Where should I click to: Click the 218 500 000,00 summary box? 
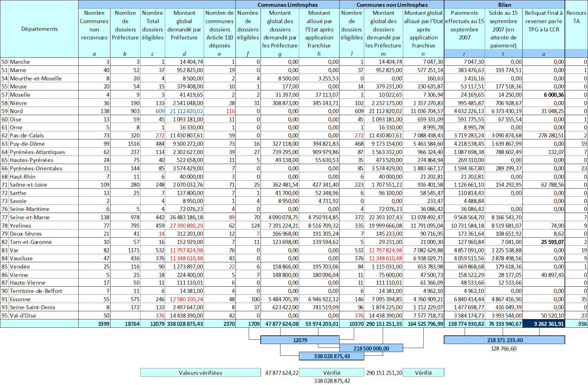click(371, 348)
